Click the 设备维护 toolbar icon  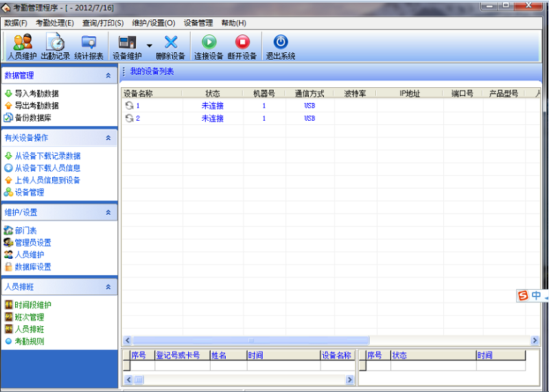(x=127, y=47)
